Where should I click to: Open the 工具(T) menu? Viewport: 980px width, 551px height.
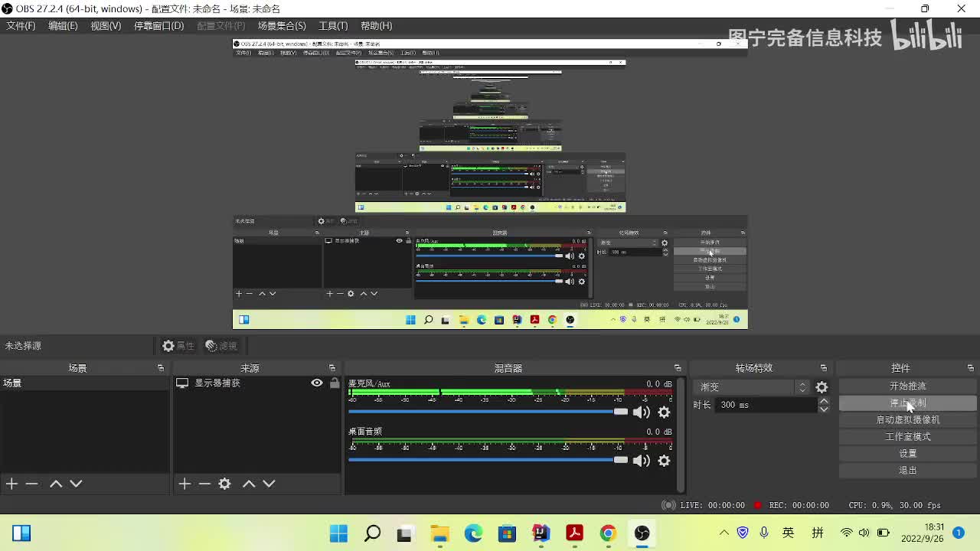pos(333,26)
